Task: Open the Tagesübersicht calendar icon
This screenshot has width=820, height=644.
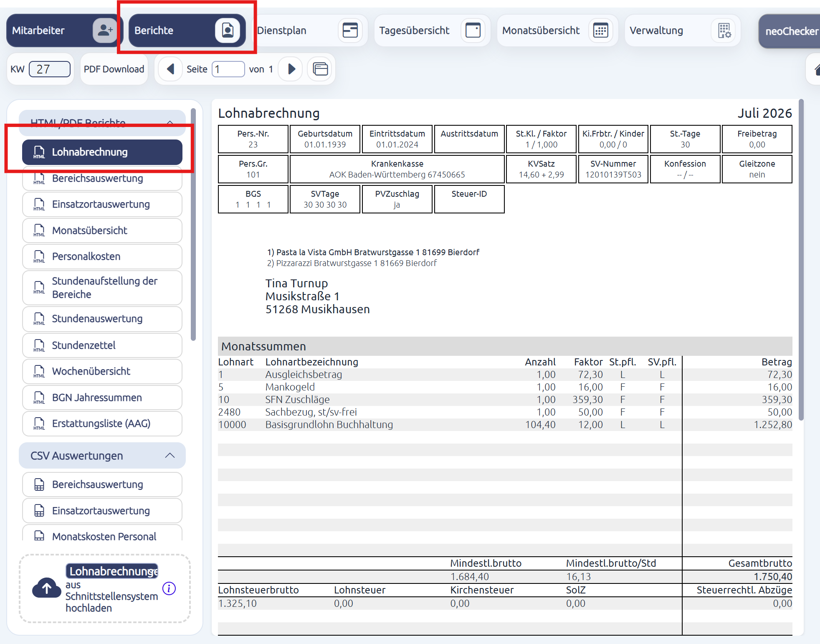Action: coord(473,30)
